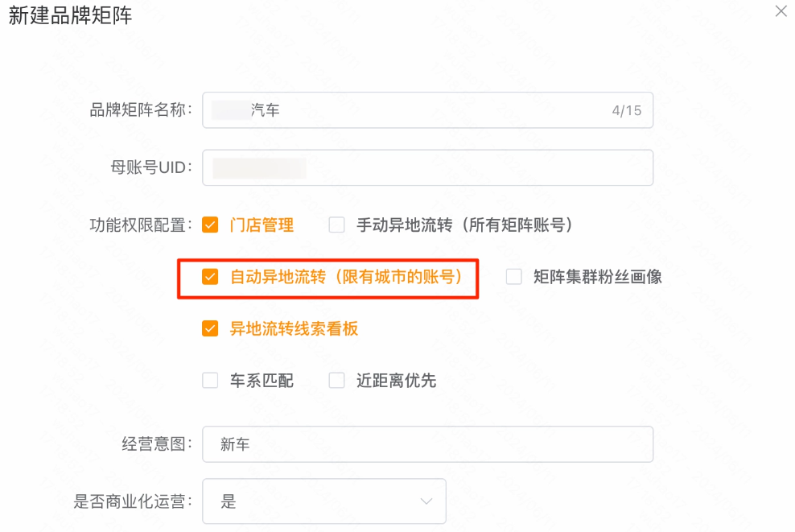Viewport: 795px width, 532px height.
Task: Click the 经营意图 field showing 新车
Action: pos(428,443)
